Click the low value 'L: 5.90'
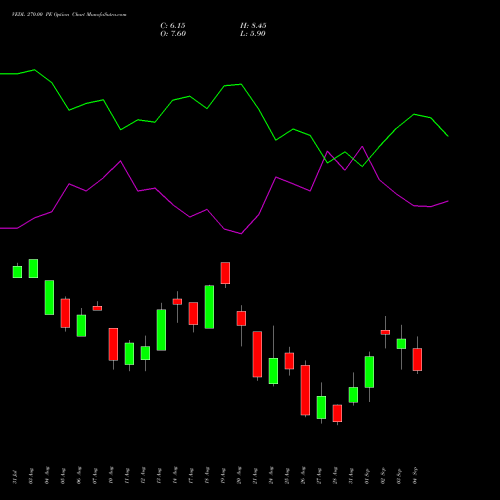 (x=253, y=34)
